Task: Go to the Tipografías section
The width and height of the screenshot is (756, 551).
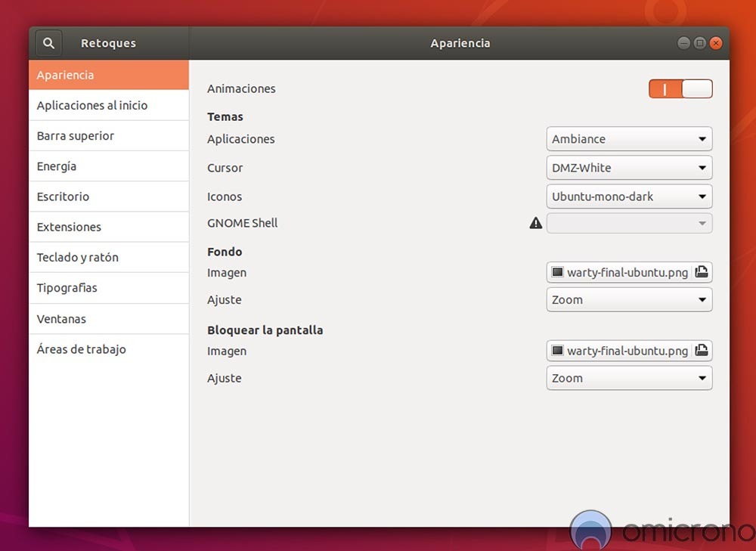Action: [x=108, y=288]
